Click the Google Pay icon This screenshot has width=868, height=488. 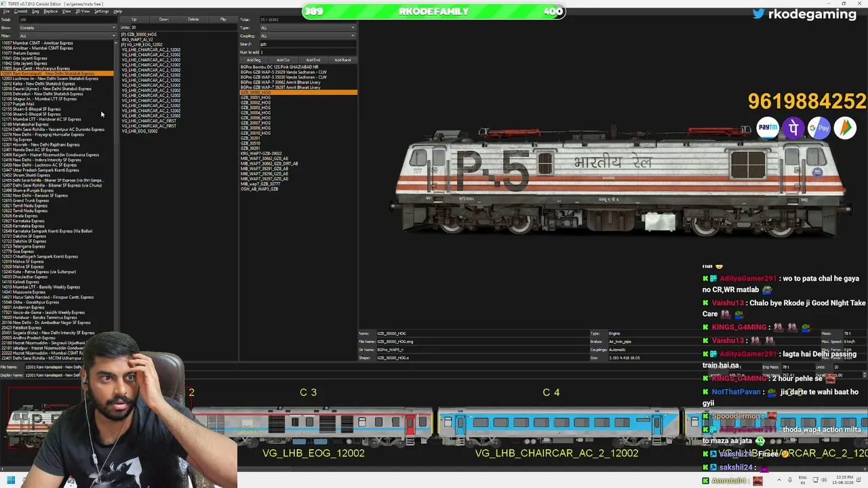819,127
